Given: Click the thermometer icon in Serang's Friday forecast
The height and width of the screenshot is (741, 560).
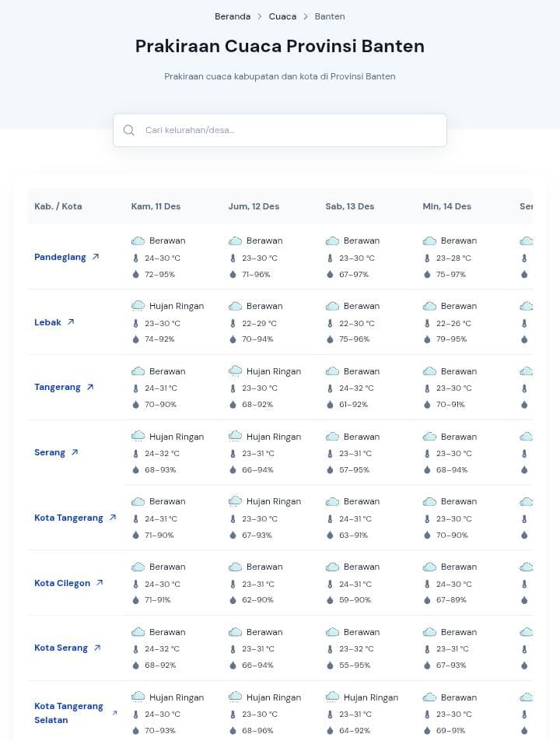Looking at the screenshot, I should pyautogui.click(x=233, y=454).
